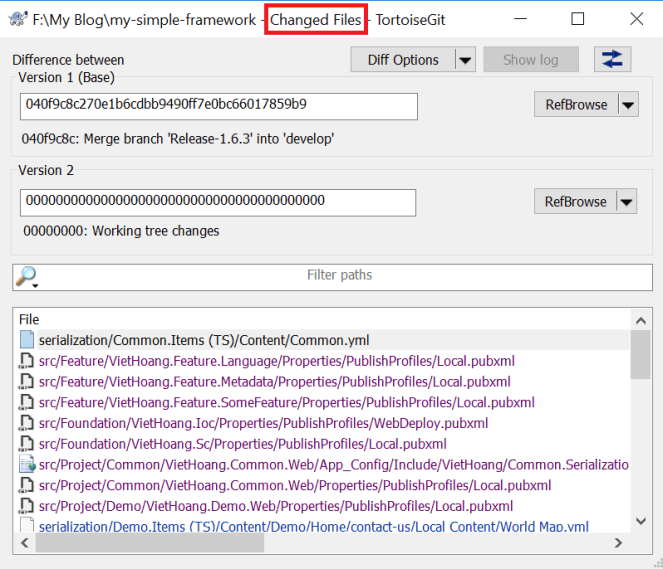
Task: Click icon beside VietHoang.Ioc WebDeploy.pubxml
Action: coord(27,423)
